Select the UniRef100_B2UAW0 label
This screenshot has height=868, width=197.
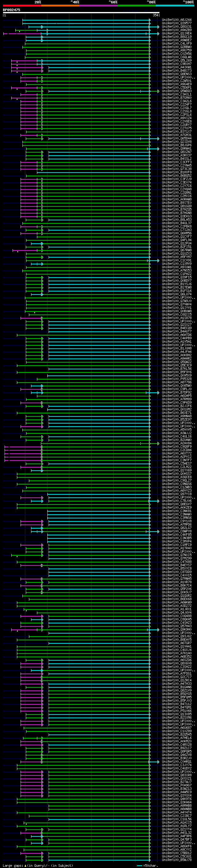pos(177,440)
